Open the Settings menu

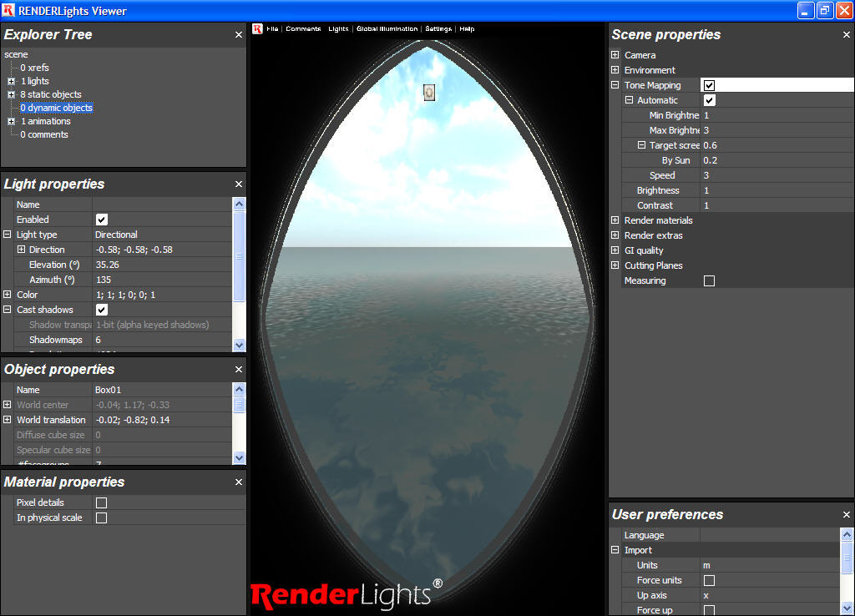click(x=438, y=29)
